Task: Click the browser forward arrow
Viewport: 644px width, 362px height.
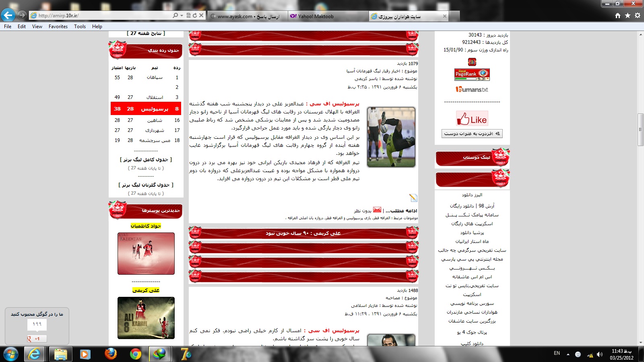Action: [x=22, y=15]
